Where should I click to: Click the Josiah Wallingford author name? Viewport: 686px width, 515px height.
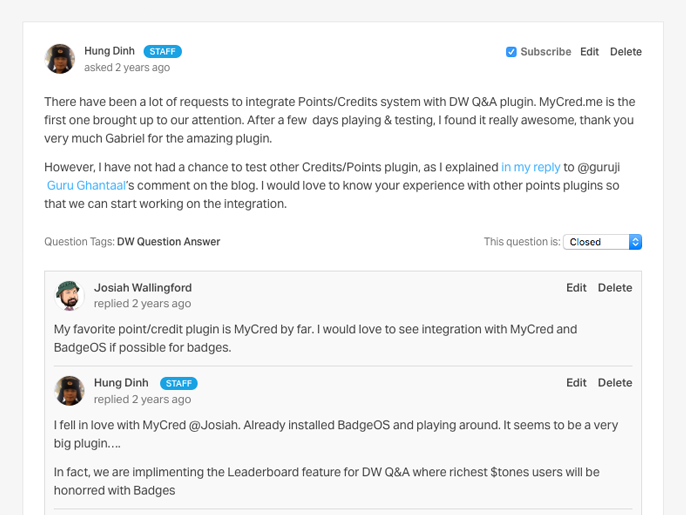click(143, 287)
